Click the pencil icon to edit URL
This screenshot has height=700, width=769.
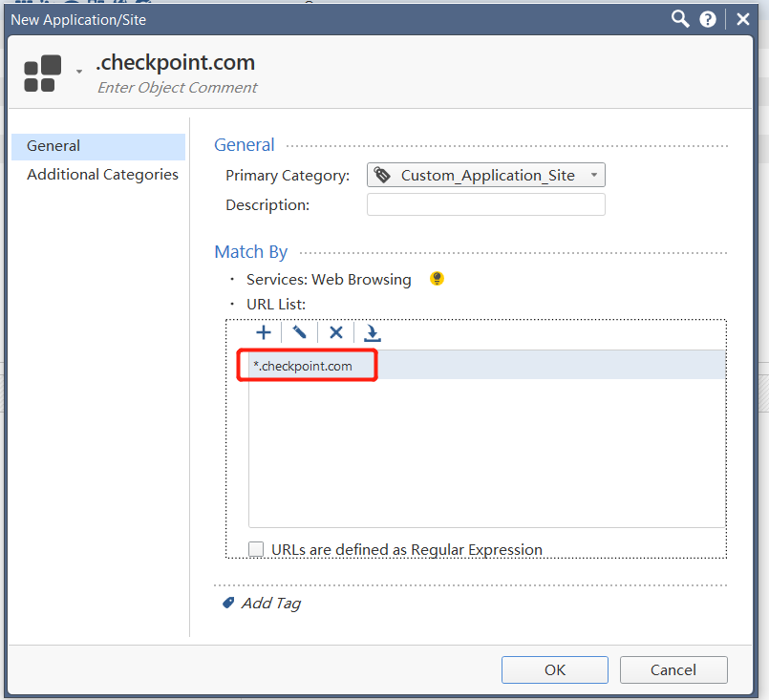[300, 332]
